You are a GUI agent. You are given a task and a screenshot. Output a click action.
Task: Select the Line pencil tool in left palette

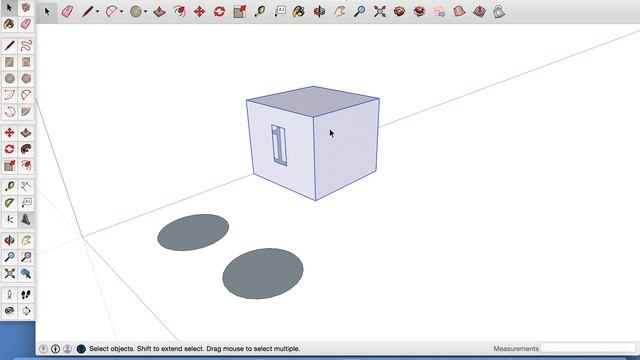pos(9,45)
